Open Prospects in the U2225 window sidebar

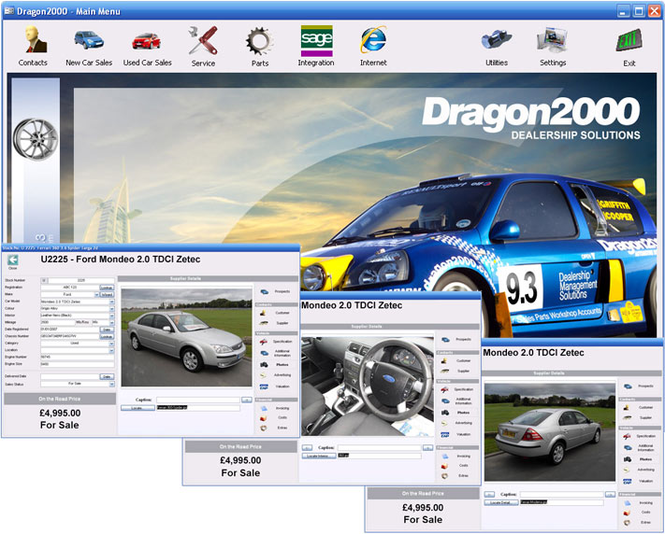[276, 291]
